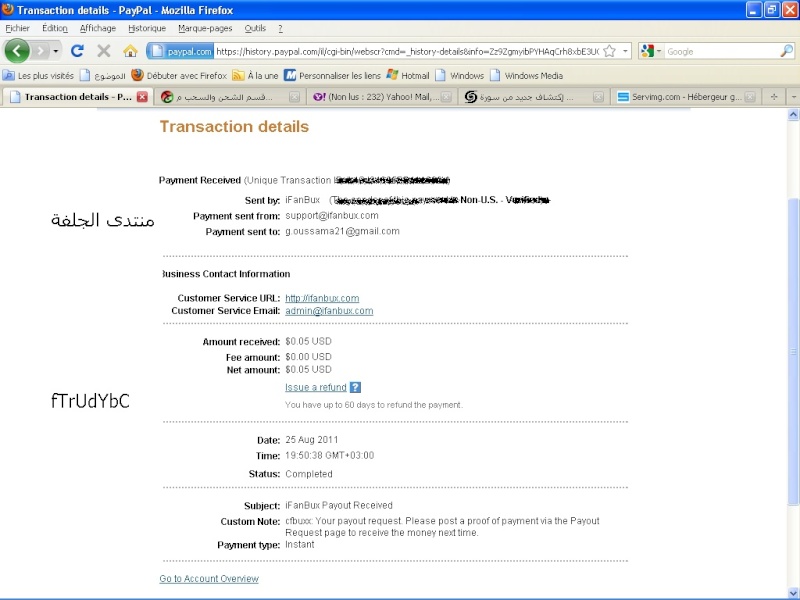Viewport: 800px width, 600px height.
Task: Open the Affichage menu
Action: [x=97, y=29]
